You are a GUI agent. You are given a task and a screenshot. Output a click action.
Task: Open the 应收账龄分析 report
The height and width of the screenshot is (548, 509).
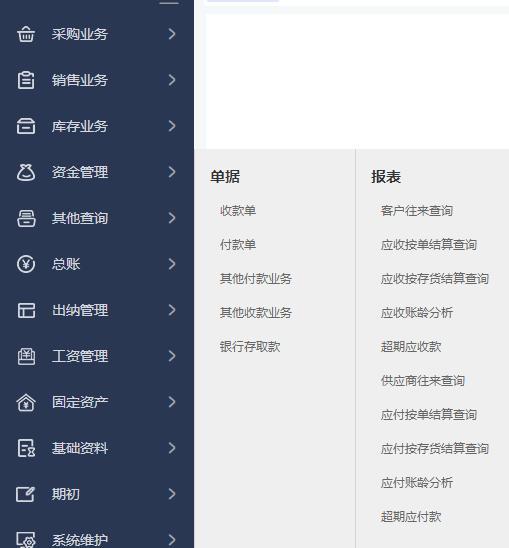pyautogui.click(x=417, y=313)
